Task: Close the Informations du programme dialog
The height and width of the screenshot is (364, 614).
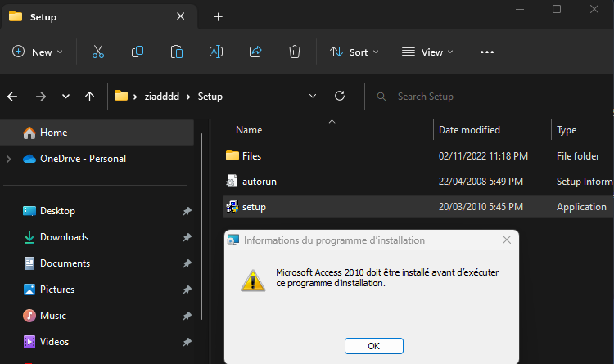Action: pos(507,240)
